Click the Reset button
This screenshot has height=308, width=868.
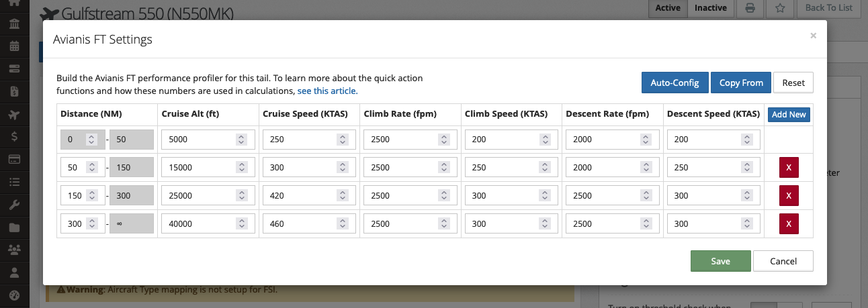[x=793, y=83]
